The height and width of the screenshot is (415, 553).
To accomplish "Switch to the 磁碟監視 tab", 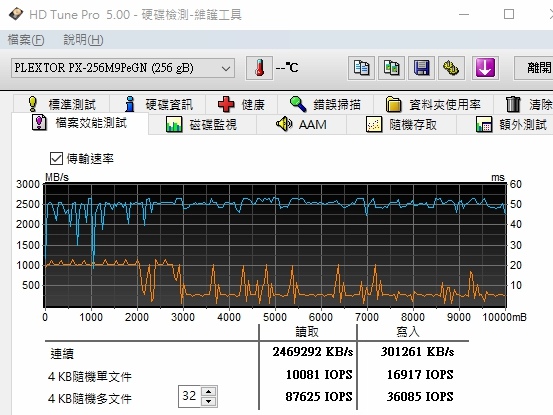I will point(202,124).
